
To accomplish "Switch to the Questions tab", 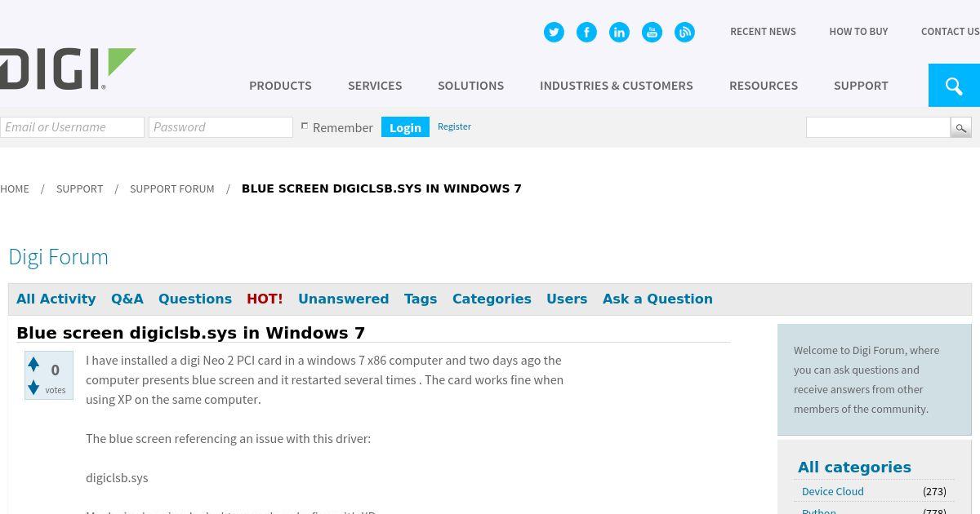I will [x=195, y=299].
